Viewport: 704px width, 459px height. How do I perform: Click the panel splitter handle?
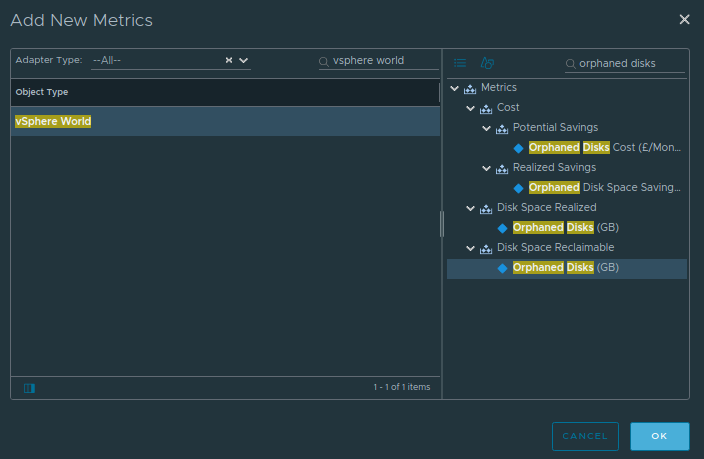click(x=442, y=224)
